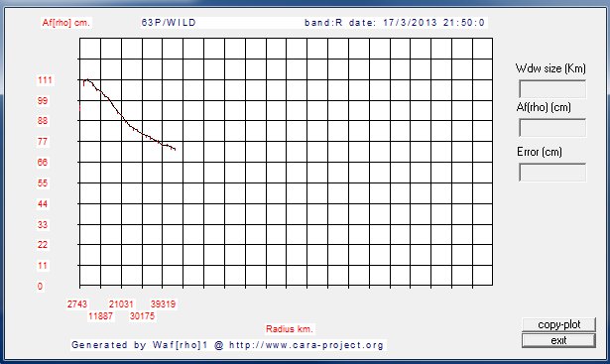Click the 21031 x-axis tick label
This screenshot has height=364, width=610.
click(x=121, y=304)
